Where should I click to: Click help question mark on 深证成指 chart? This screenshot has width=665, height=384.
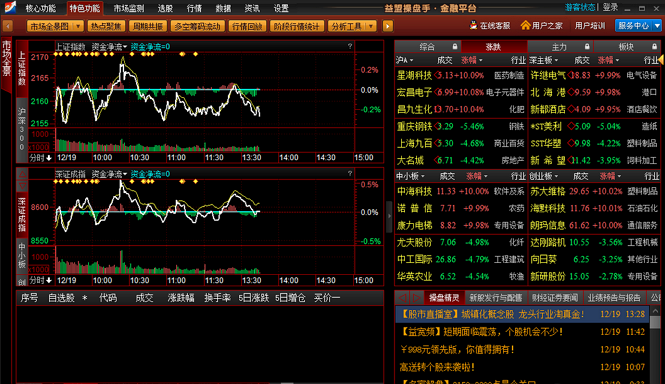click(x=350, y=173)
